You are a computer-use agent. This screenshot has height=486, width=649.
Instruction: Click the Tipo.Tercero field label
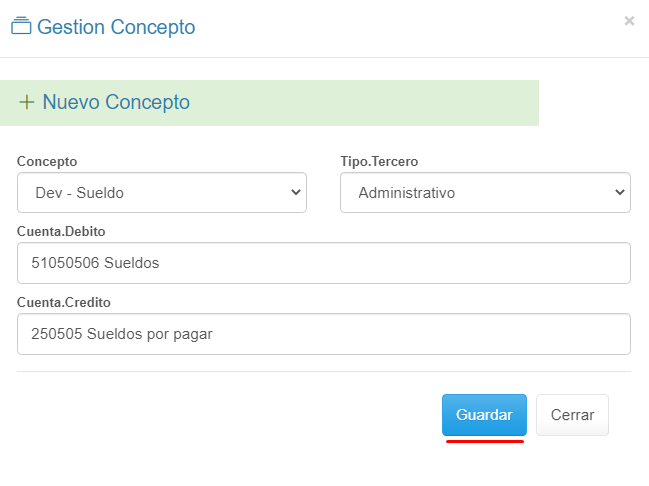point(381,161)
